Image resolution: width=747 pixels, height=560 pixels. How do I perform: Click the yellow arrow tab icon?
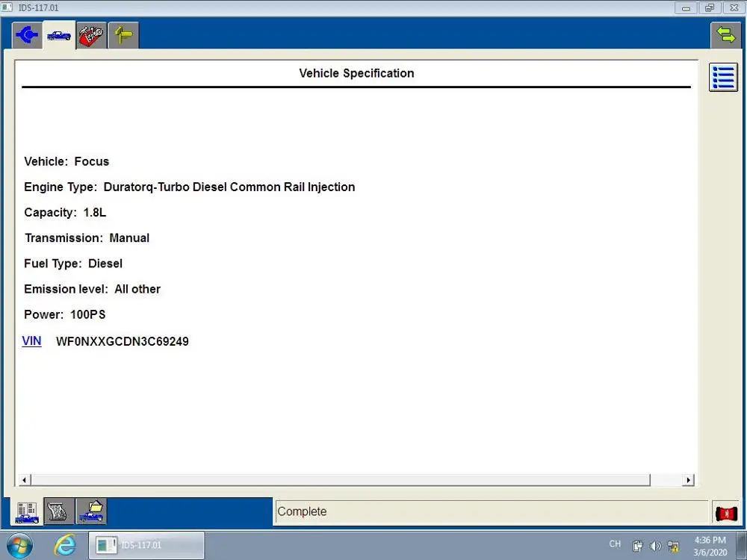[x=123, y=34]
